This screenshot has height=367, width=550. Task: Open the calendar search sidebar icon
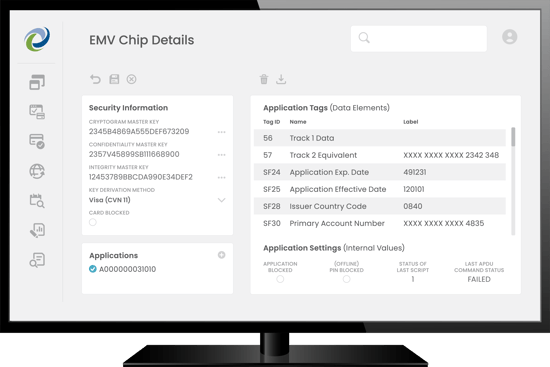(37, 200)
